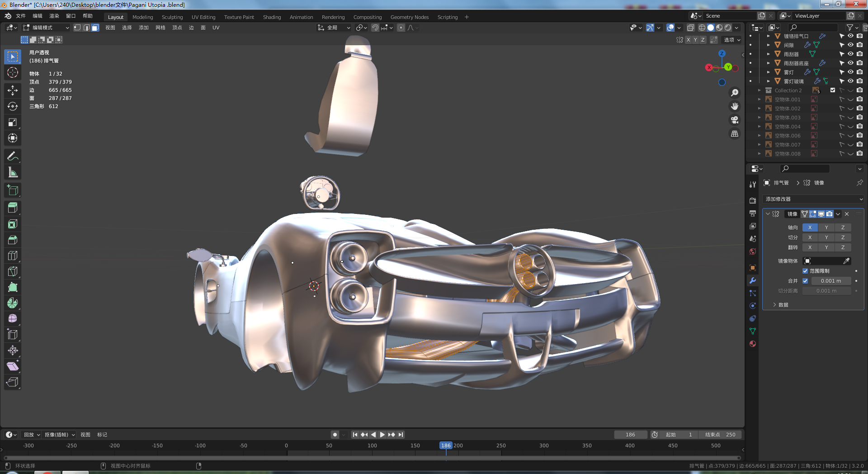Open the 渲染 menu
The height and width of the screenshot is (474, 868).
click(x=54, y=16)
